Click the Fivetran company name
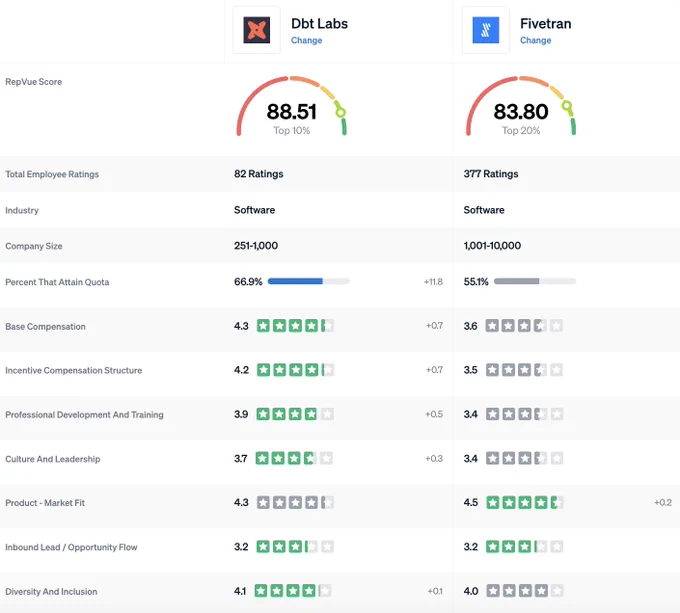Image resolution: width=680 pixels, height=613 pixels. coord(546,23)
